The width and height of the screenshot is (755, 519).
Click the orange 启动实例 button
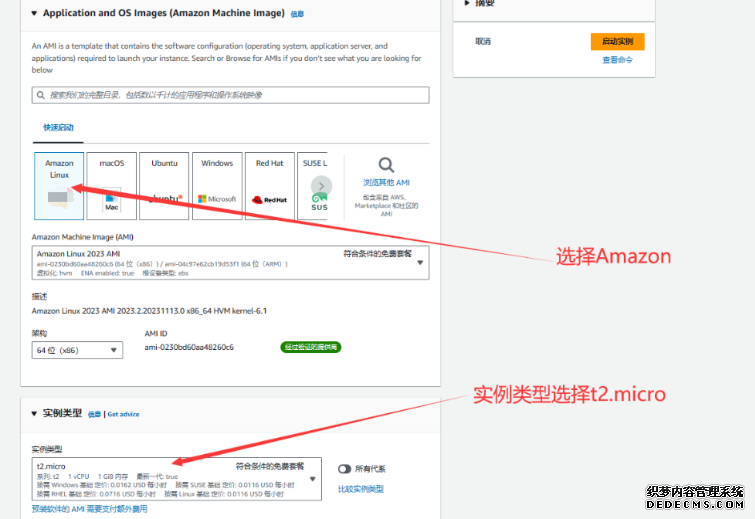pos(617,42)
